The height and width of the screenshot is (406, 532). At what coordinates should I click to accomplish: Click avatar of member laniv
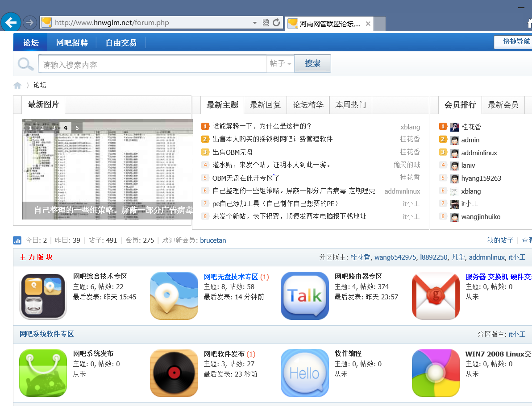coord(455,166)
